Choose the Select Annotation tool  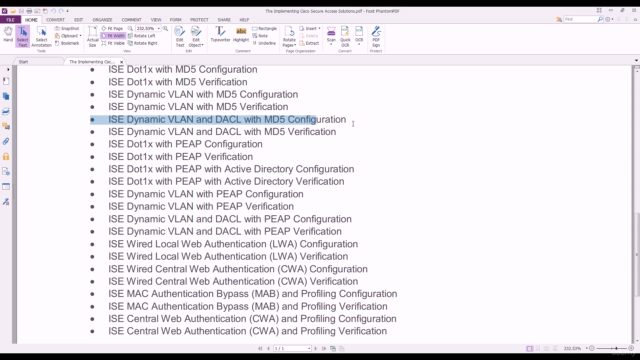41,36
